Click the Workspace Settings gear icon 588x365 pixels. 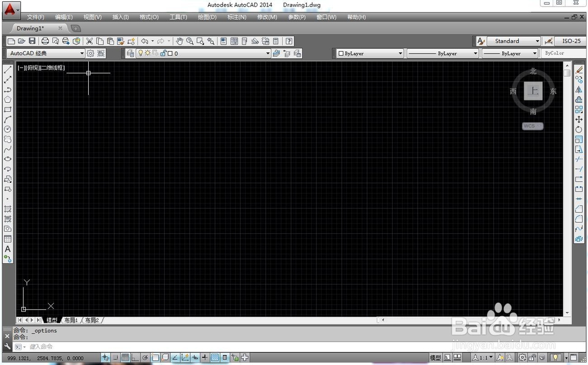point(91,53)
